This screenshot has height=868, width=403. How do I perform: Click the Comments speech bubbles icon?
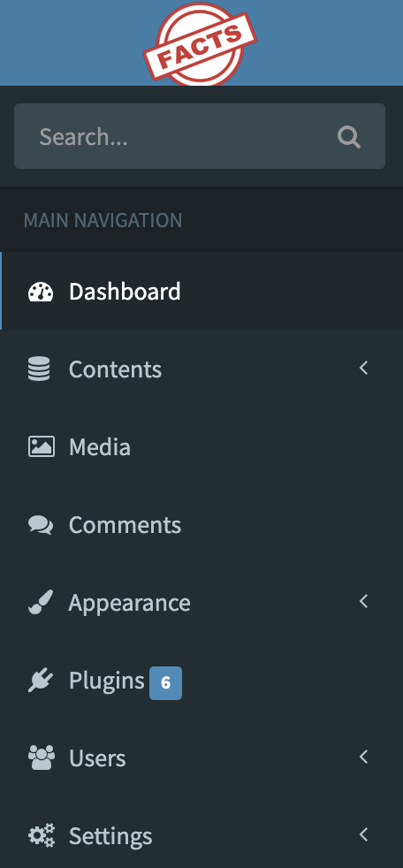(41, 525)
